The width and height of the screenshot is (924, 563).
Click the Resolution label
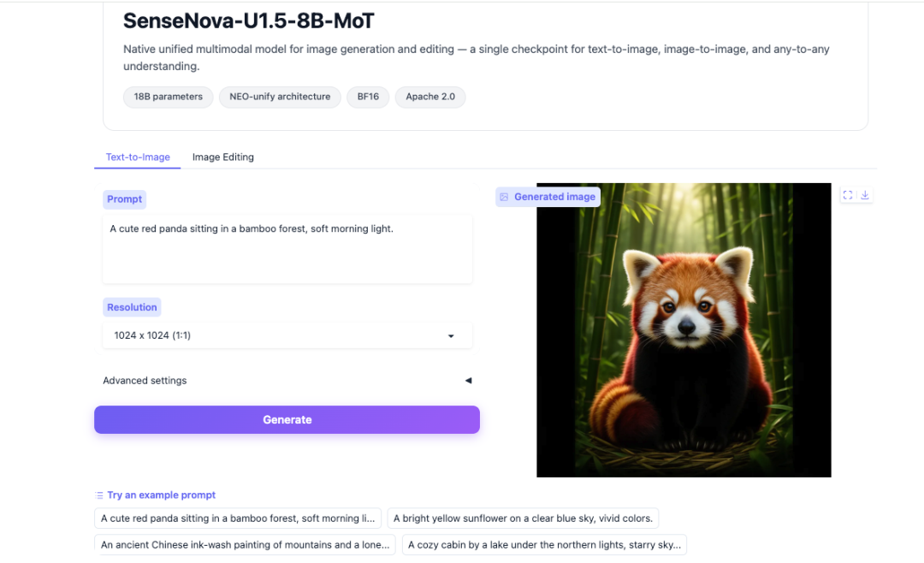point(132,307)
